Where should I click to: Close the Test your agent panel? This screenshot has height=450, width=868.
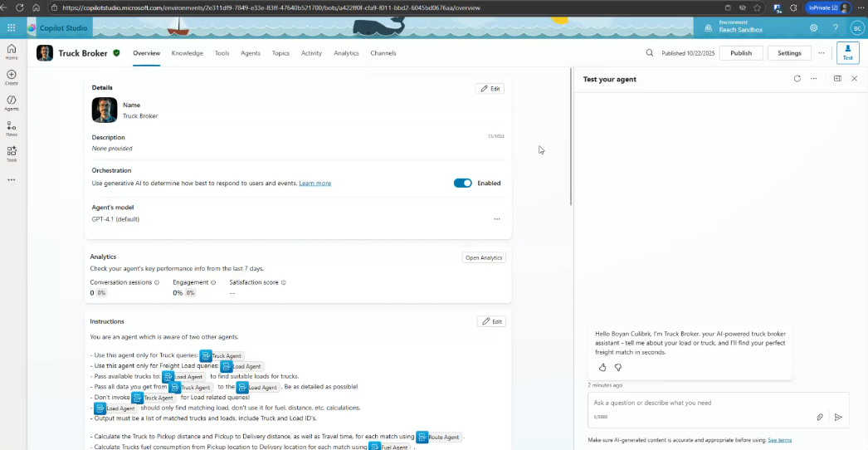854,79
